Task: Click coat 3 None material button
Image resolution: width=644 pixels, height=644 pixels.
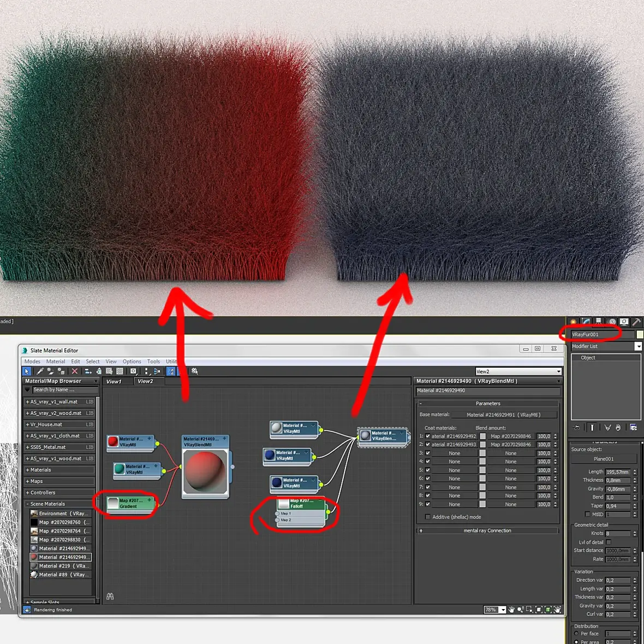Action: [x=454, y=453]
